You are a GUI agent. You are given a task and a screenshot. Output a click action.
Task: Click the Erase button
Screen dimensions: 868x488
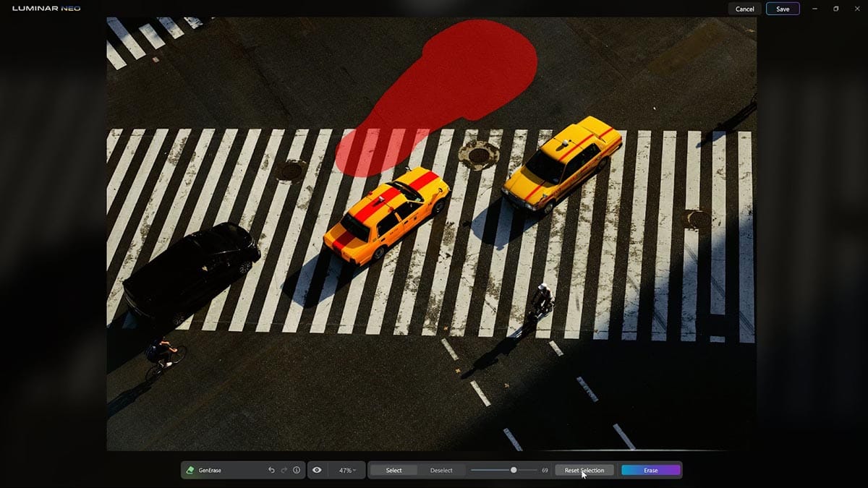[651, 470]
